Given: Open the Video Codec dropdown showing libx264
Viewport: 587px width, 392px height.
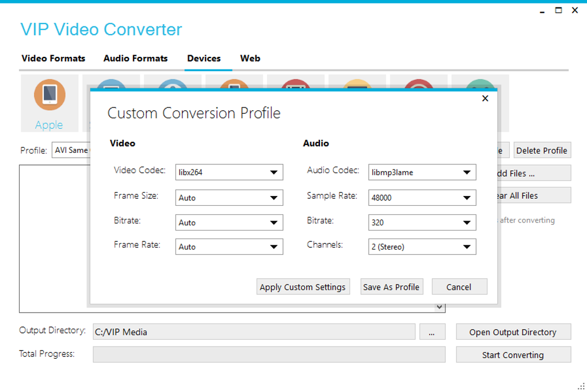Looking at the screenshot, I should click(x=229, y=172).
